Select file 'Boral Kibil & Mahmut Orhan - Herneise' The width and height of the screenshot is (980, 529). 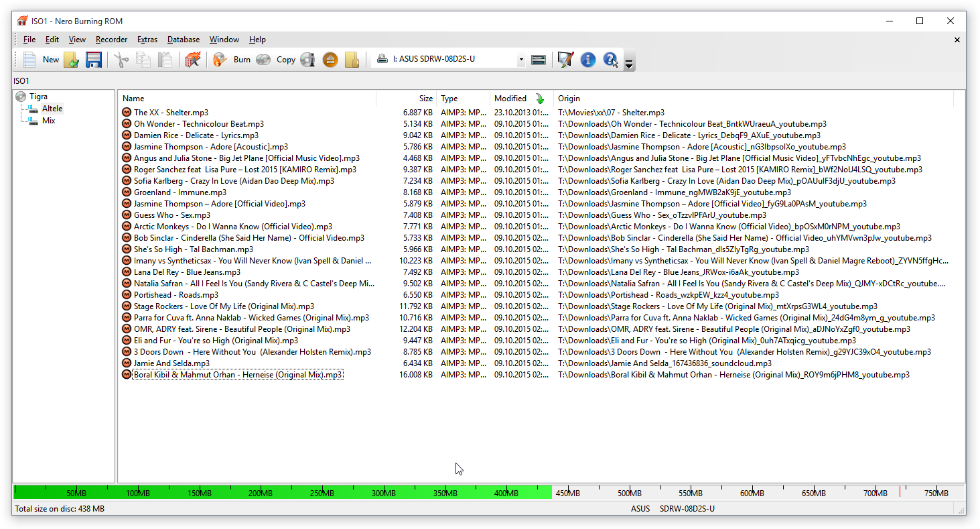(x=238, y=375)
